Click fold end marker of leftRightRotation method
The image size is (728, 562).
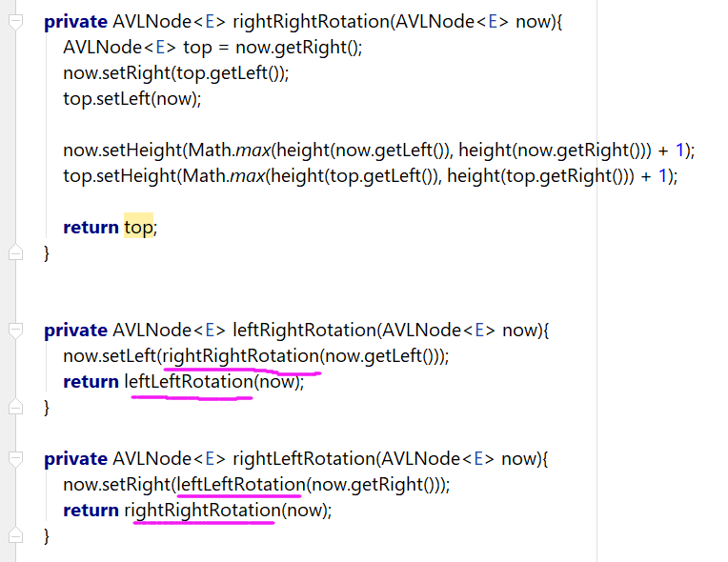(16, 407)
